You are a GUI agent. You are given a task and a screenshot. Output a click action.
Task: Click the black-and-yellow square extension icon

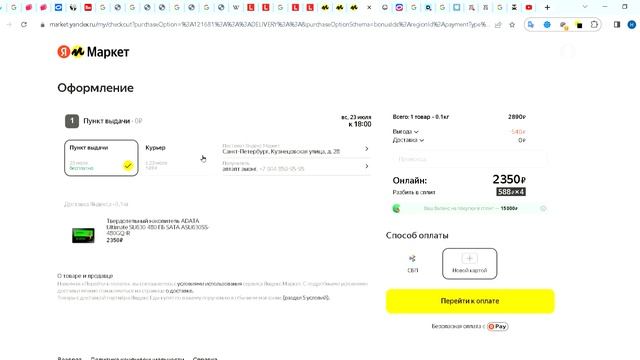click(579, 25)
